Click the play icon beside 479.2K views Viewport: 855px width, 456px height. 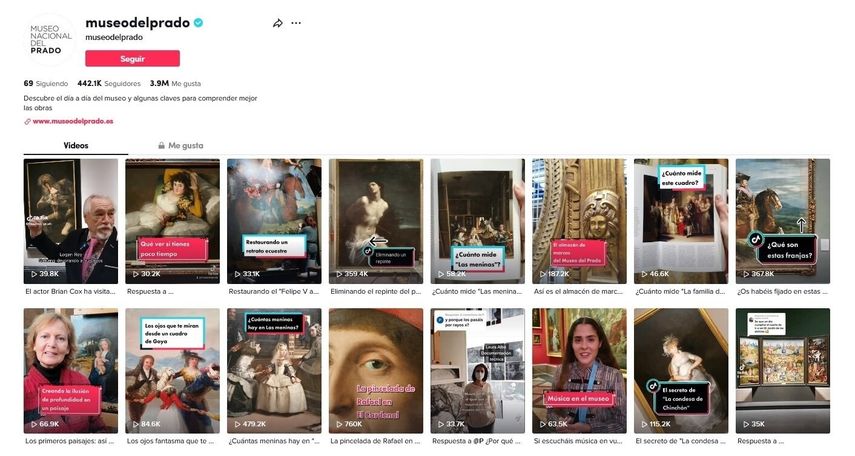pos(237,424)
